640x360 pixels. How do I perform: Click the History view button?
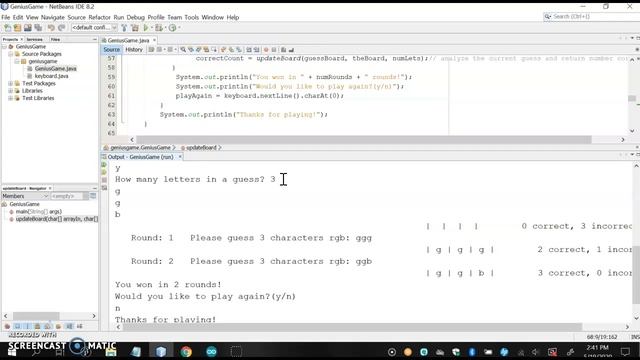134,50
